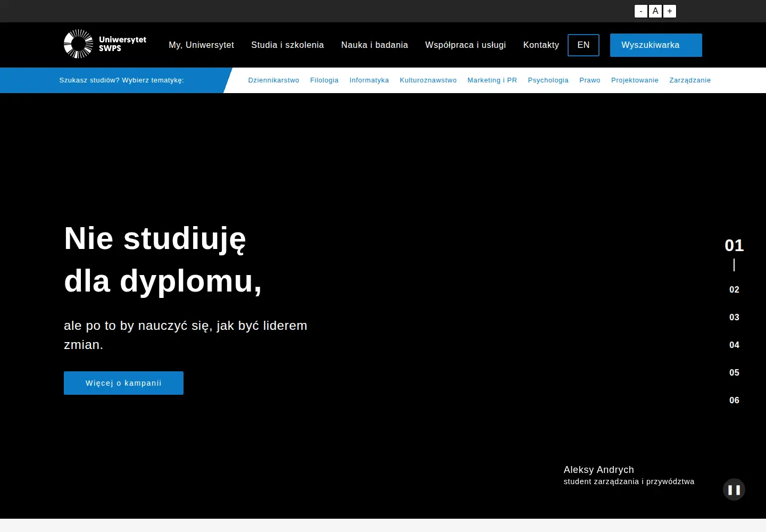Click the 'Szukasz studiów? Wybierz tematykę:' label
766x532 pixels.
121,80
